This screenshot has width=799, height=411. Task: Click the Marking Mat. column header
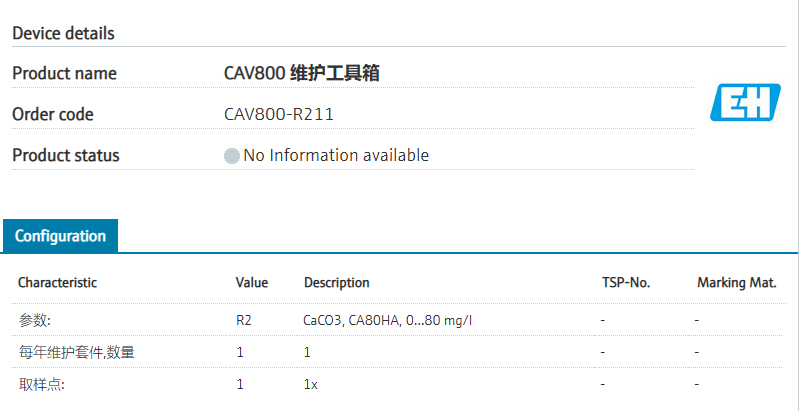pyautogui.click(x=737, y=283)
